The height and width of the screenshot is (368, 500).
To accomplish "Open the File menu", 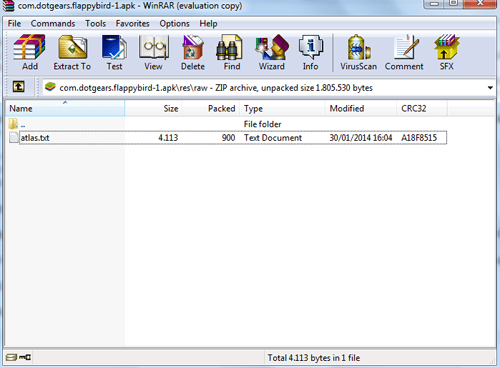I will coord(14,24).
